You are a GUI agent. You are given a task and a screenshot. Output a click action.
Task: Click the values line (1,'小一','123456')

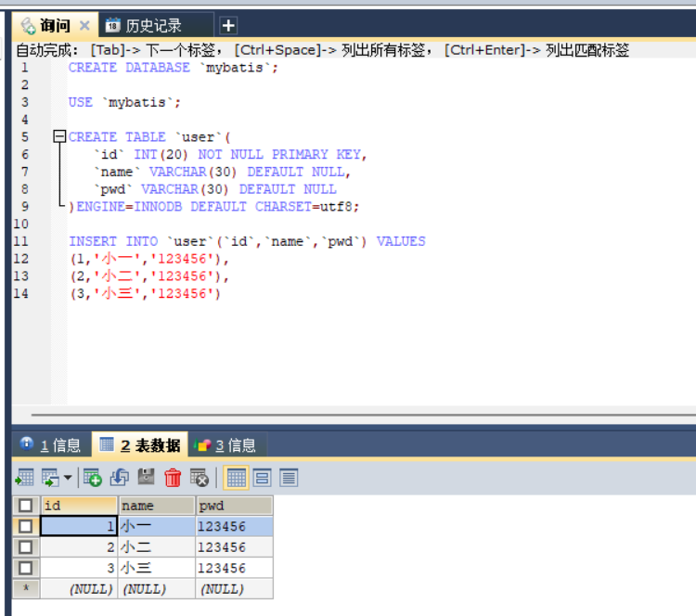click(x=149, y=259)
